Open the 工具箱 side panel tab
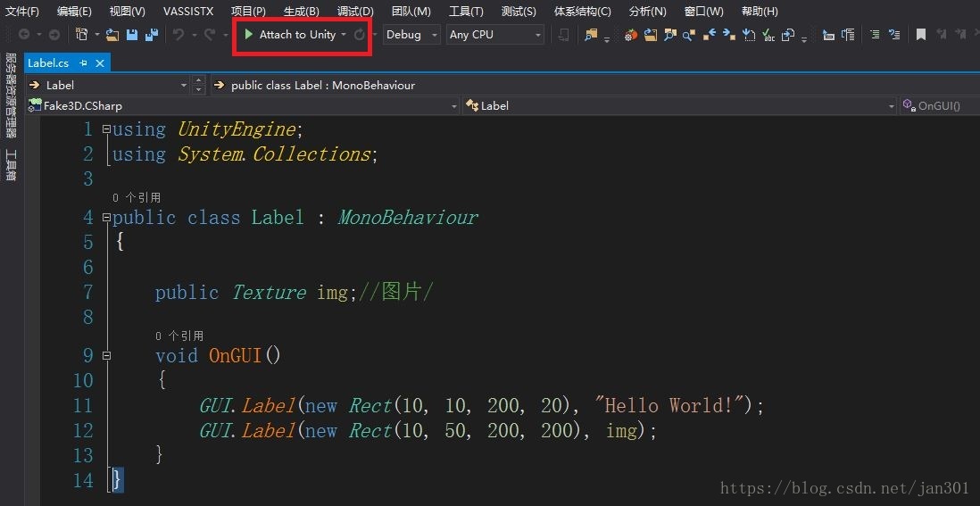Viewport: 980px width, 506px height. [11, 166]
